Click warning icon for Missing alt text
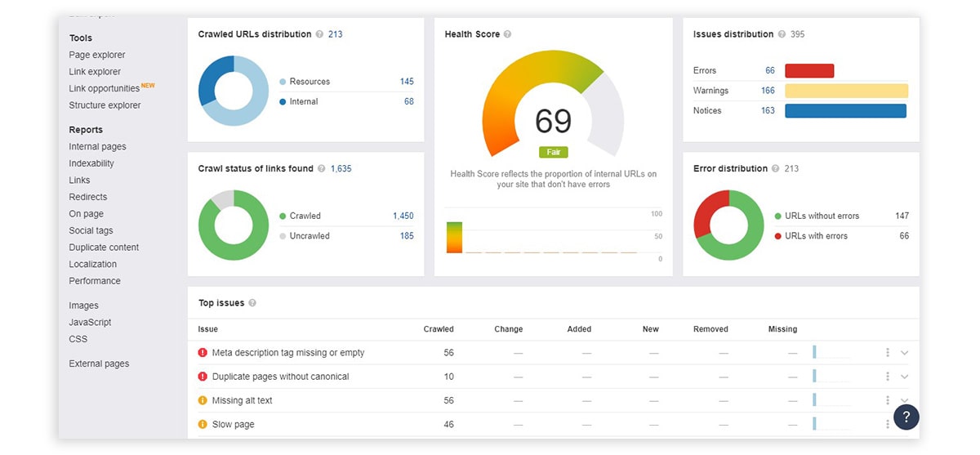 pyautogui.click(x=203, y=400)
